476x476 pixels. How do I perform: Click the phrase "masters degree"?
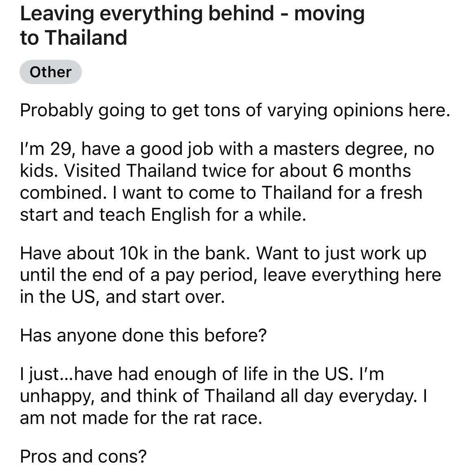pyautogui.click(x=341, y=149)
